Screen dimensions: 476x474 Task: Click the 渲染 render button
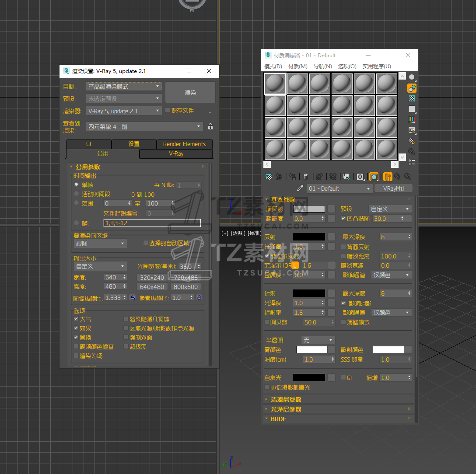(x=190, y=93)
